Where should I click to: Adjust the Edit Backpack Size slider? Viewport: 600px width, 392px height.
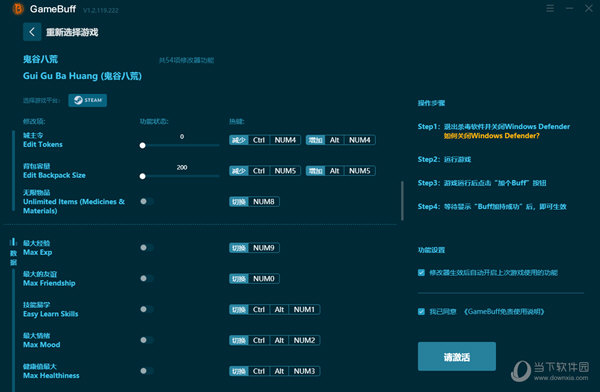tap(180, 176)
